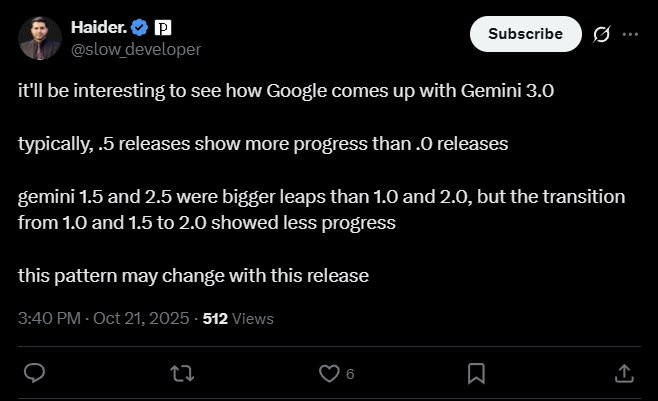Click the first line mentioning Gemini 3.0
This screenshot has height=401, width=658.
286,90
